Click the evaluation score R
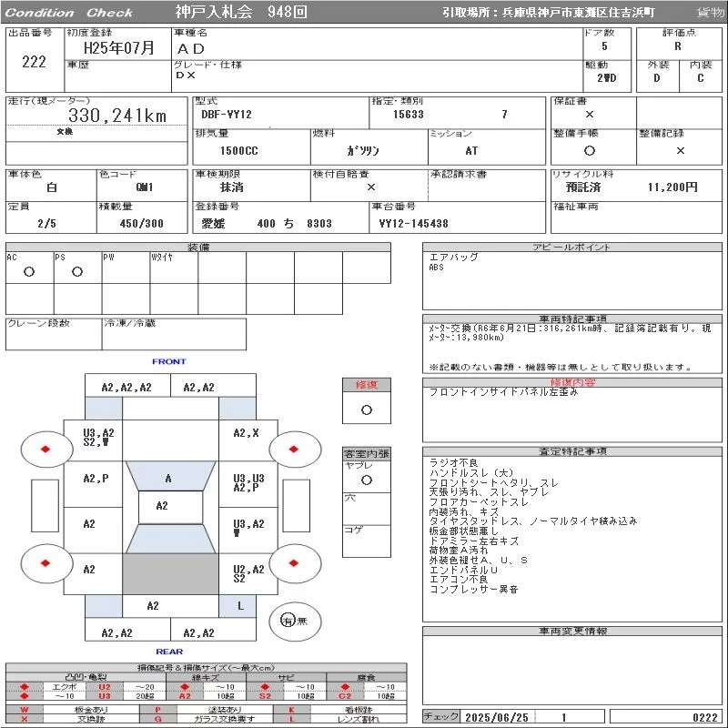This screenshot has width=728, height=728. pos(678,46)
